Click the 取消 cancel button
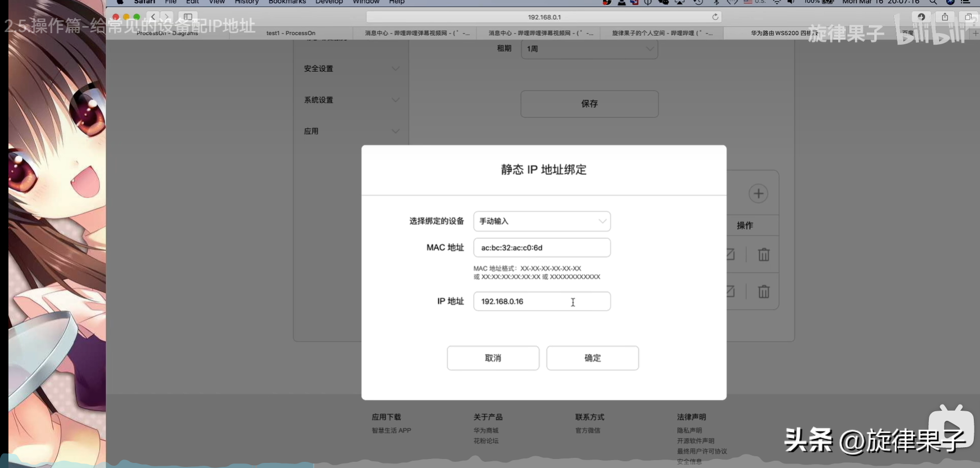This screenshot has height=468, width=980. pyautogui.click(x=493, y=358)
